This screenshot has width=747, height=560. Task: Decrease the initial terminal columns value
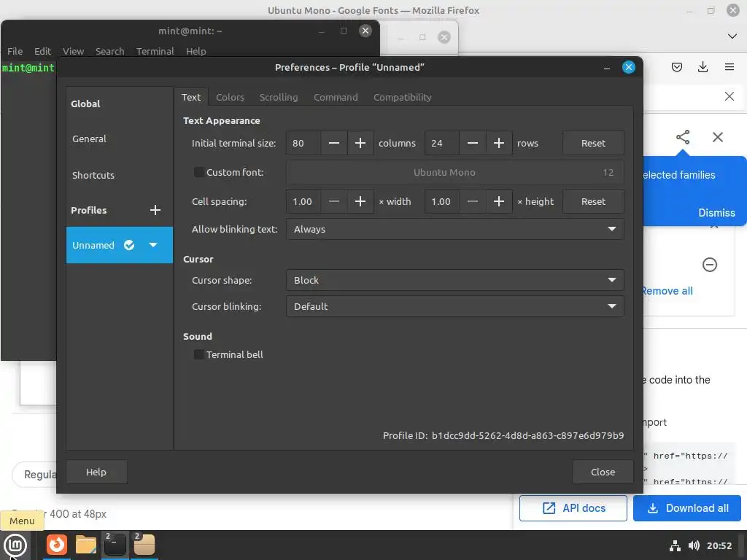(x=334, y=144)
